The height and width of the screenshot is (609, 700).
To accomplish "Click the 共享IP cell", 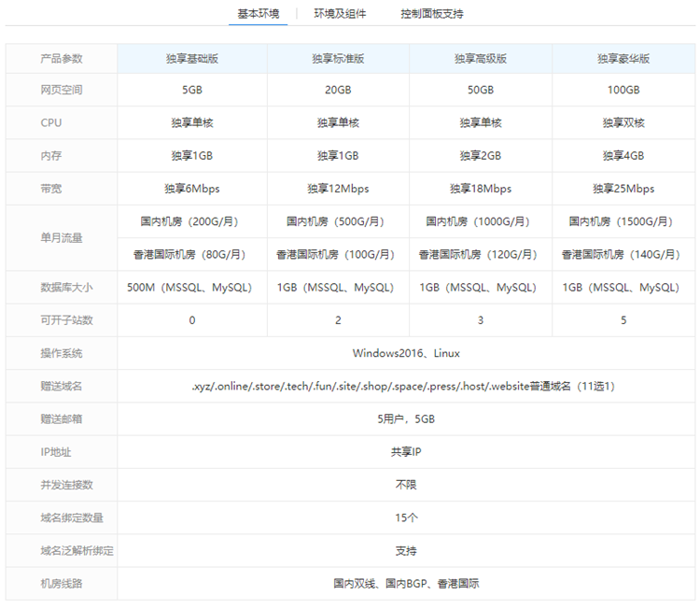I will (406, 451).
